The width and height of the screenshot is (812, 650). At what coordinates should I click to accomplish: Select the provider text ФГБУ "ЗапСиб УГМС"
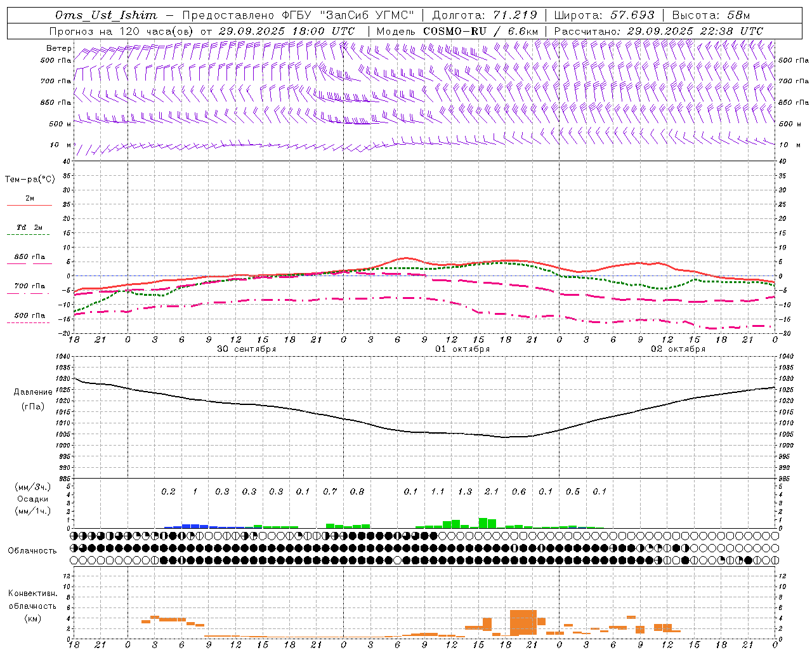click(x=348, y=15)
